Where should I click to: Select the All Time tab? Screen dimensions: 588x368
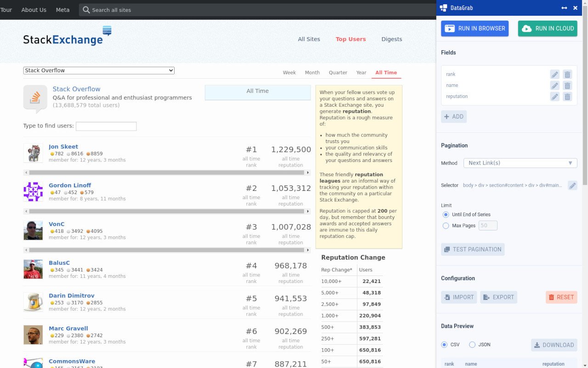[x=386, y=73]
